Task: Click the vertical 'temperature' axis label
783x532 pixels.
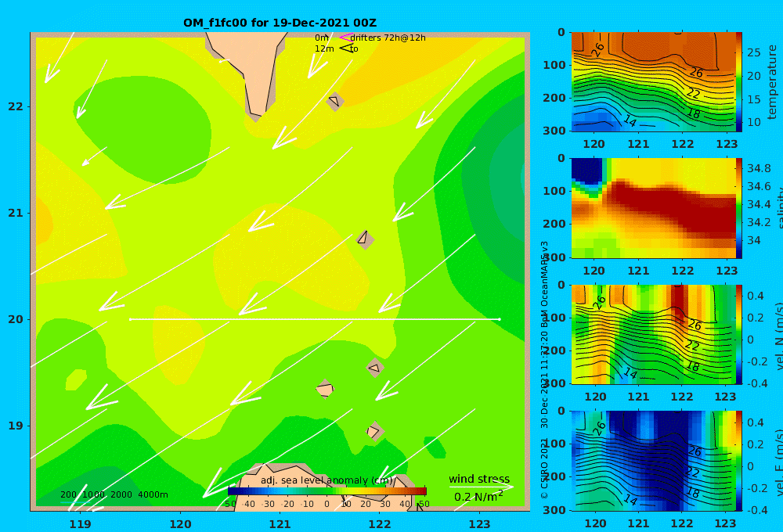Action: pyautogui.click(x=772, y=82)
